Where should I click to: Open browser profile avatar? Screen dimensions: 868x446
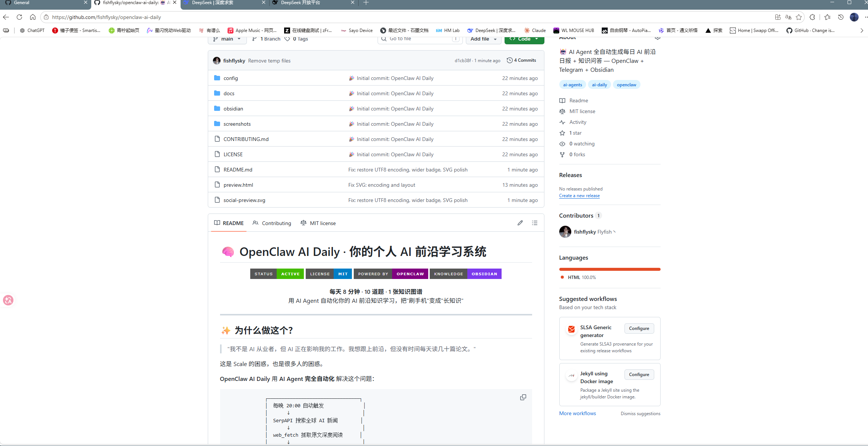[x=854, y=17]
